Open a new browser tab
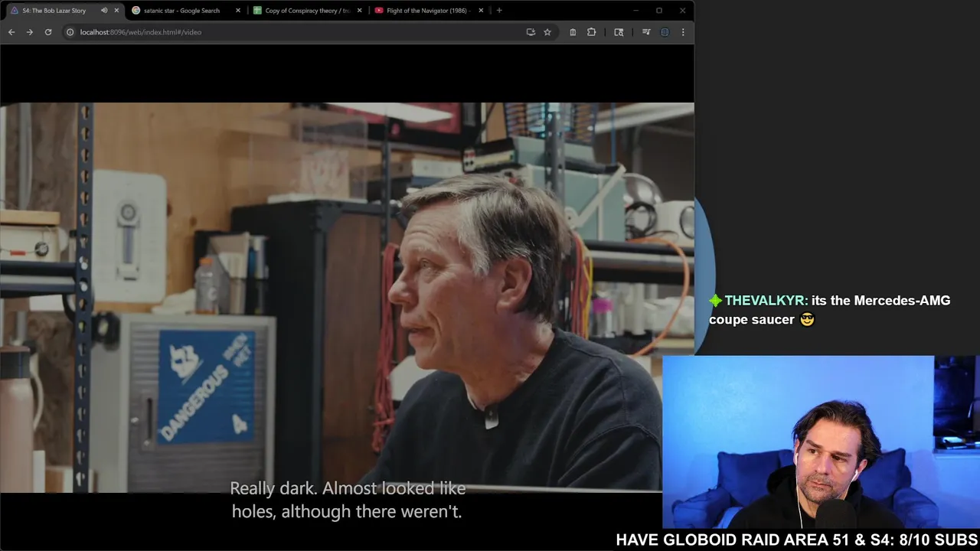The width and height of the screenshot is (980, 551). tap(499, 11)
